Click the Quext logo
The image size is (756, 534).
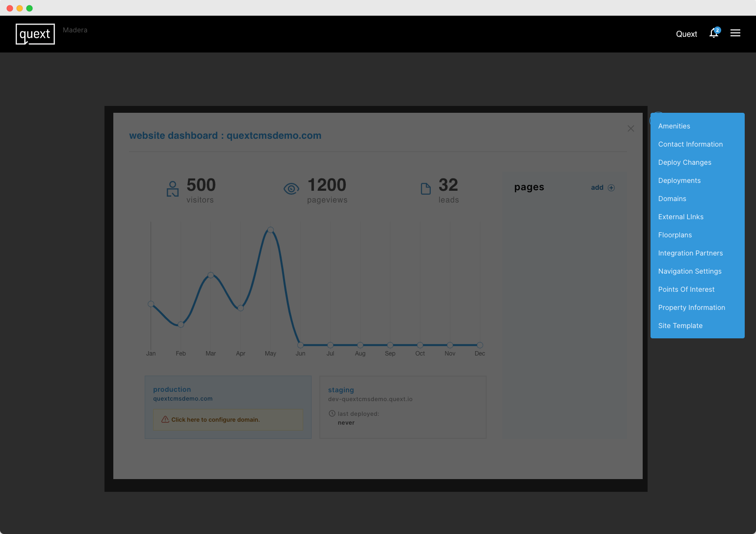(35, 34)
